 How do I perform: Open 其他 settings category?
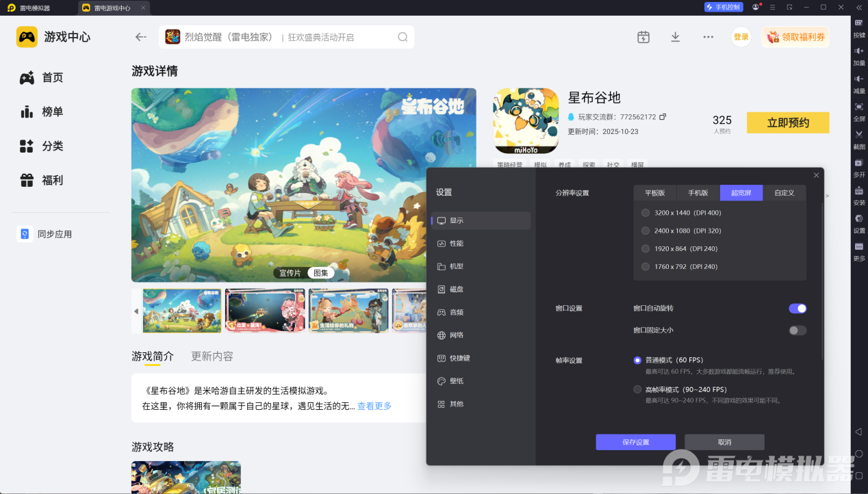pyautogui.click(x=481, y=404)
